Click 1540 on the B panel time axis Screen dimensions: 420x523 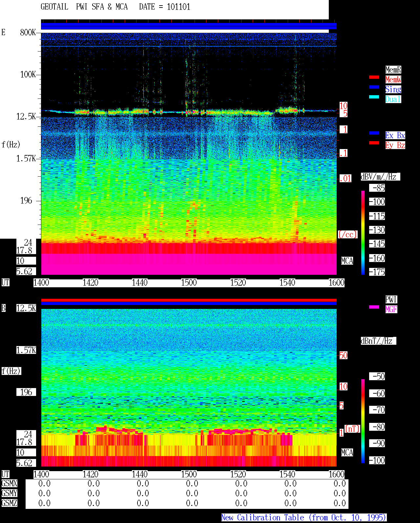coord(287,474)
